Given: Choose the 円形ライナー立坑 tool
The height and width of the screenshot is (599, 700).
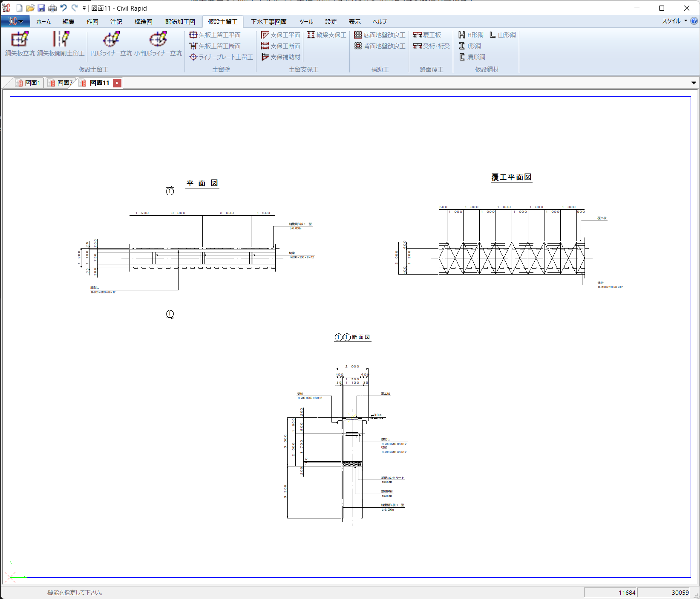Looking at the screenshot, I should (111, 43).
